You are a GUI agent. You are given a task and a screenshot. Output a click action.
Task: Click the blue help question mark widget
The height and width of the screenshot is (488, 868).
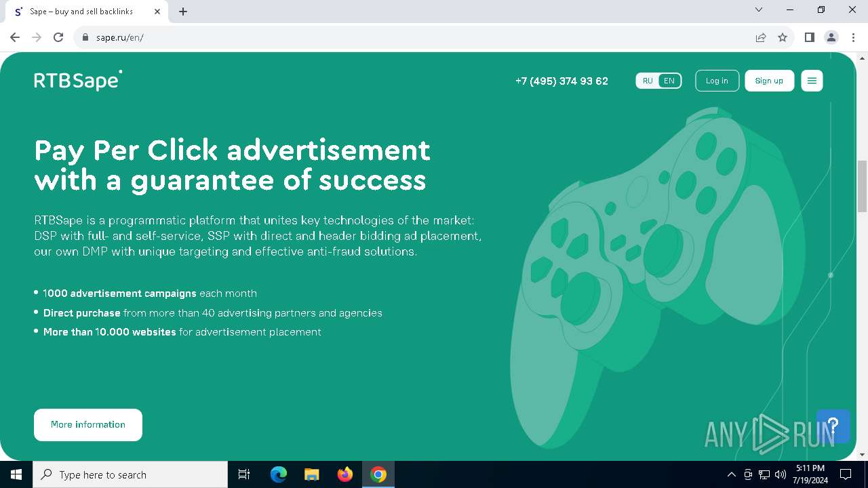(833, 426)
